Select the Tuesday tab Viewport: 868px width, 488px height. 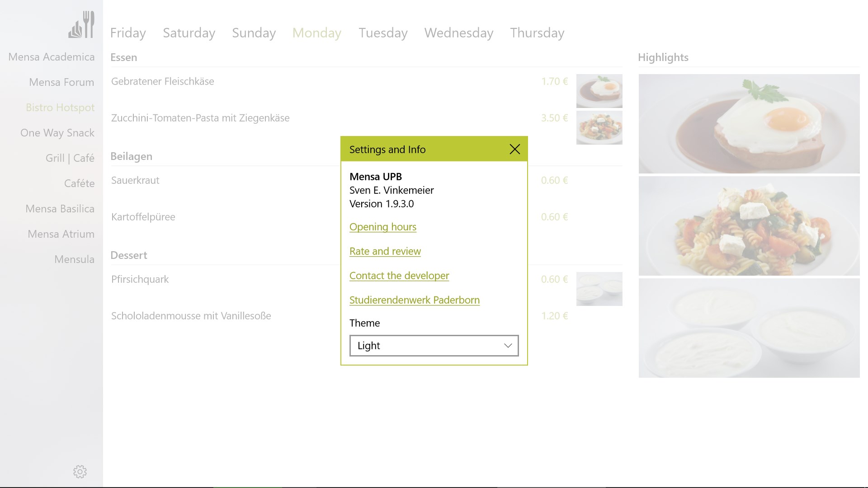383,33
